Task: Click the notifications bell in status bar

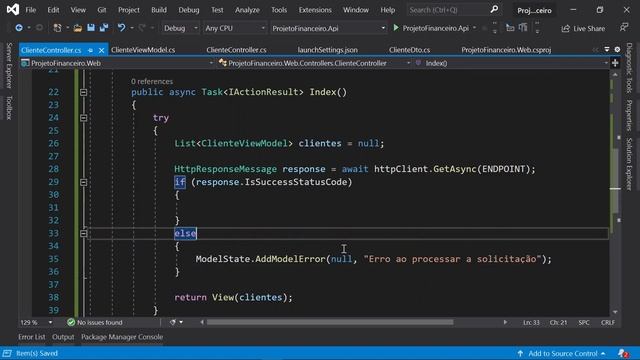Action: [622, 353]
